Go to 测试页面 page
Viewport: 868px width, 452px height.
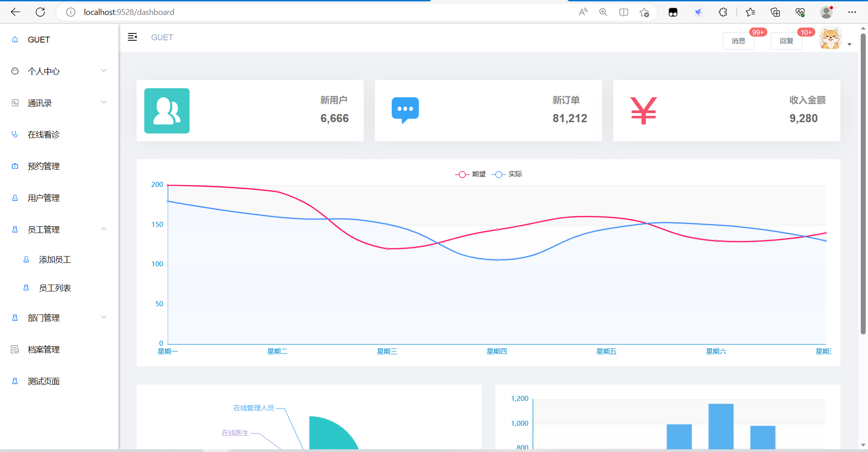pos(59,381)
